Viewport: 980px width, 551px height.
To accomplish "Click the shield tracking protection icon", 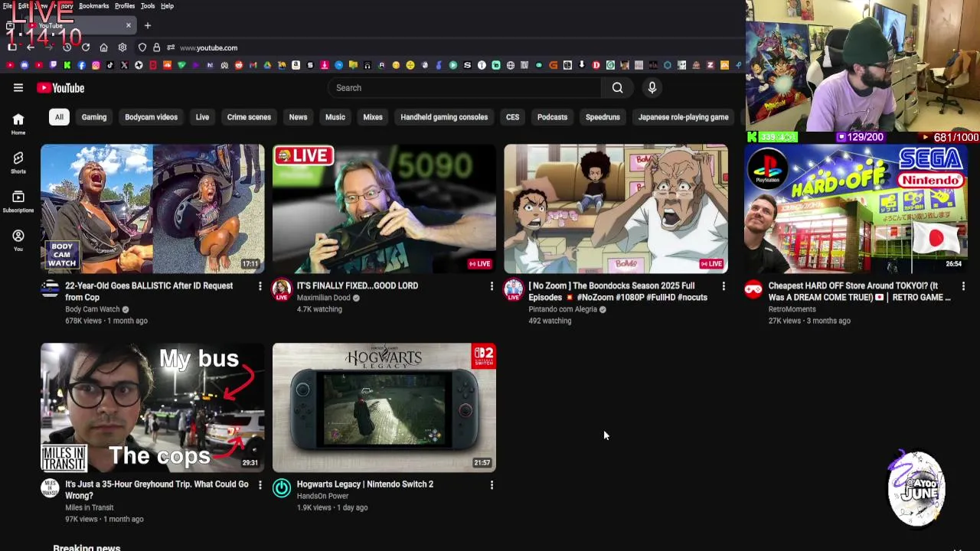I will (x=142, y=47).
